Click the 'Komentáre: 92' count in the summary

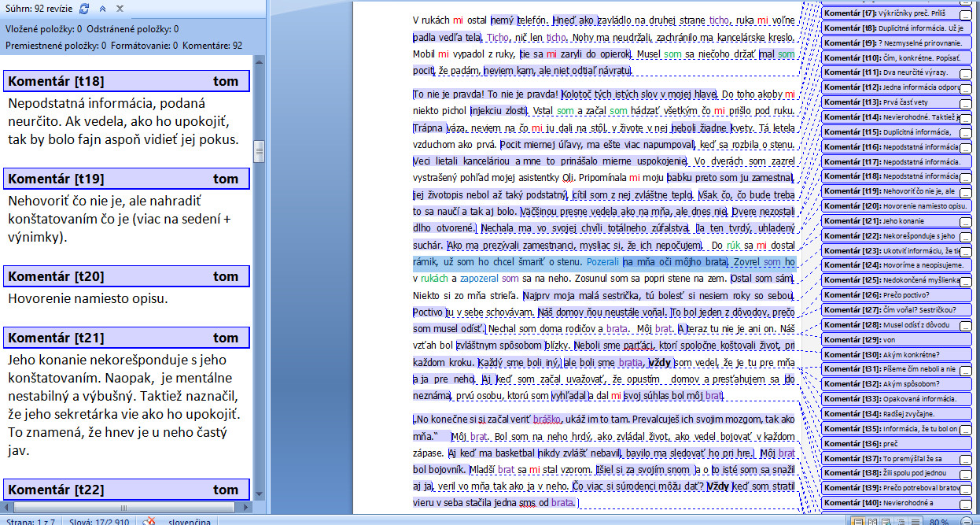[212, 46]
